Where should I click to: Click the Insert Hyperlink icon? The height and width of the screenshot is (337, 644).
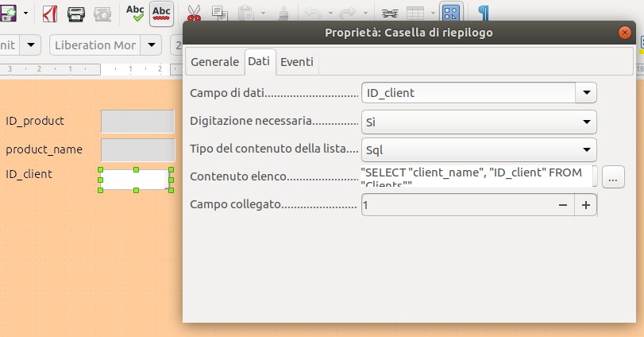pyautogui.click(x=389, y=14)
